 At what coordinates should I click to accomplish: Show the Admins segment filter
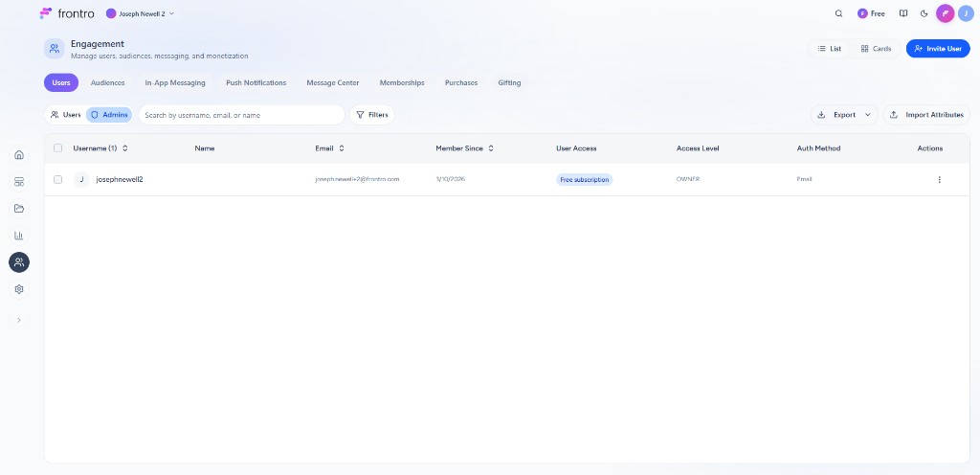coord(109,115)
